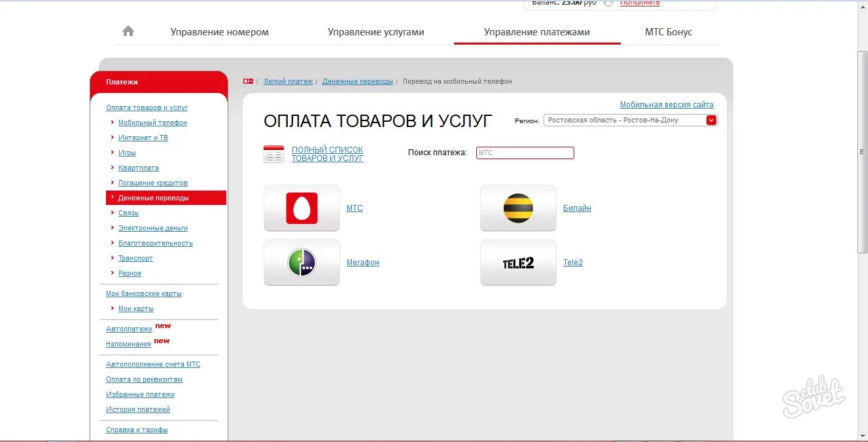Click the Мегафон operator text link
868x442 pixels.
tap(363, 263)
